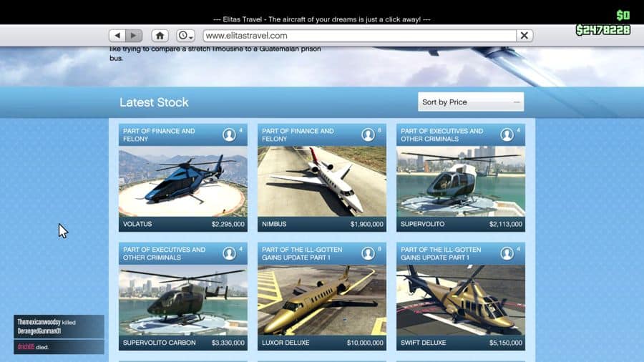Click the passenger icon on Luxor Deluxe card
This screenshot has width=644, height=362.
pos(368,253)
